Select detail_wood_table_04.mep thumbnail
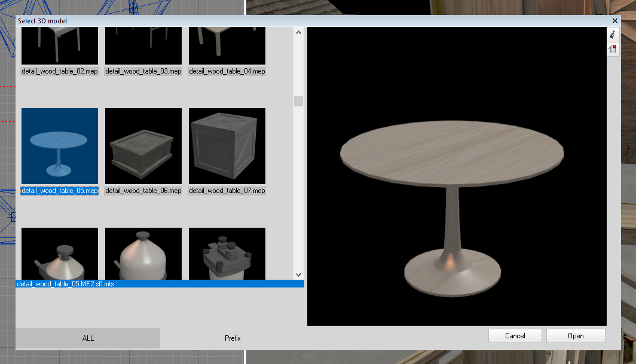Viewport: 636px width, 364px height. 227,45
